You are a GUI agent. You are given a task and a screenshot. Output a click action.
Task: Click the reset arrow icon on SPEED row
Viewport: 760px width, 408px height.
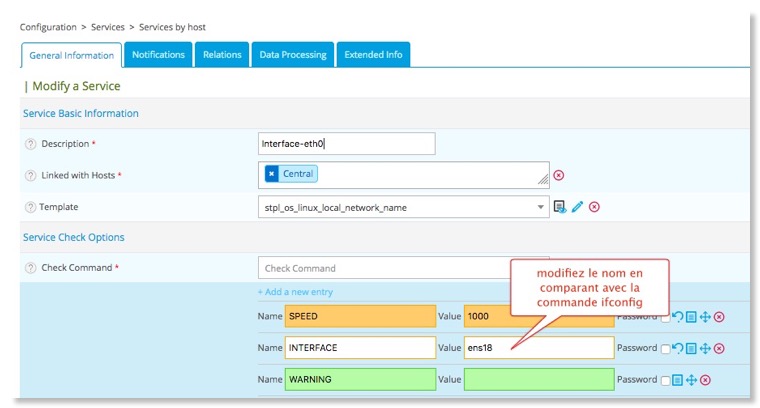[678, 317]
